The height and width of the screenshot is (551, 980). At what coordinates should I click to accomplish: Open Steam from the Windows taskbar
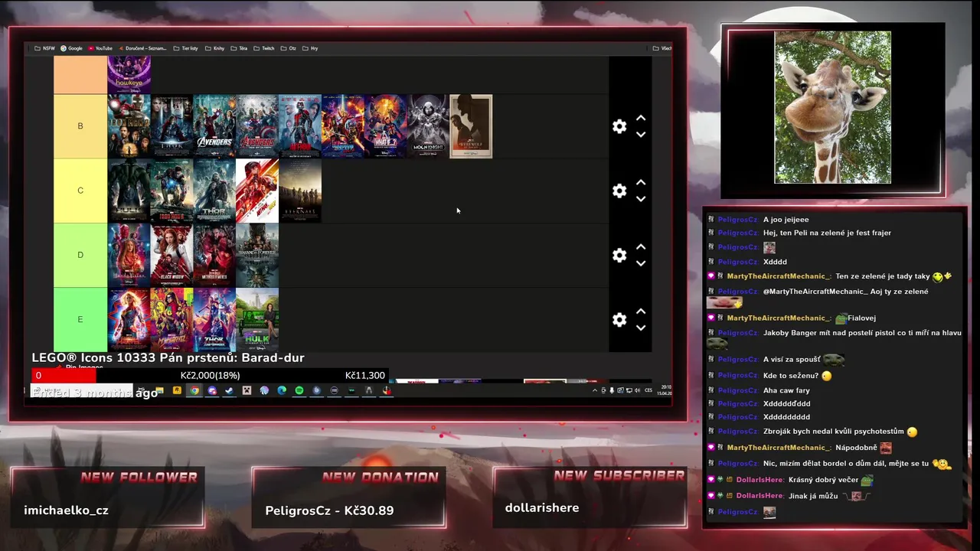pyautogui.click(x=229, y=390)
